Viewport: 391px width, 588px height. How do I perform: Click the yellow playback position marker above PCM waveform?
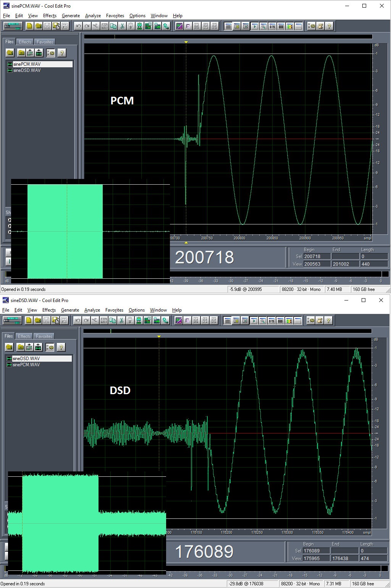click(x=186, y=42)
